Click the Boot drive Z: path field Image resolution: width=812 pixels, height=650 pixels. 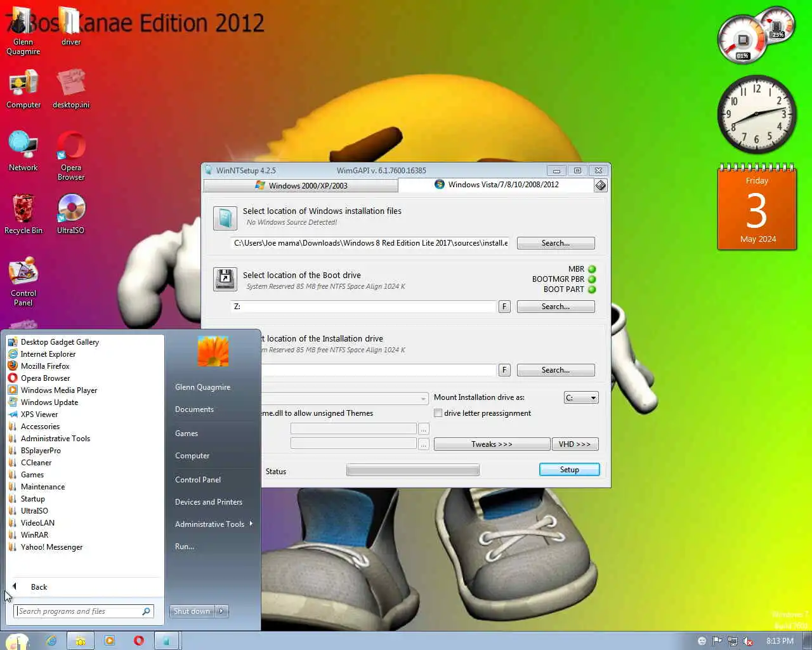[363, 307]
